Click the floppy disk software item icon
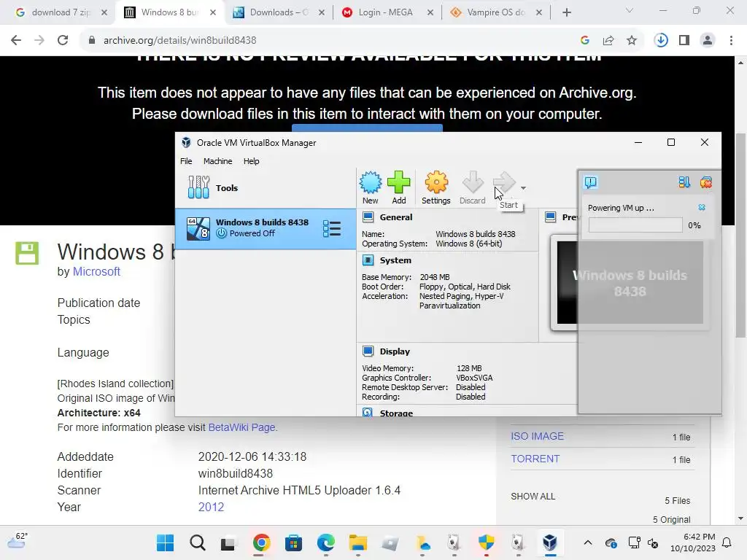Image resolution: width=747 pixels, height=560 pixels. click(27, 253)
